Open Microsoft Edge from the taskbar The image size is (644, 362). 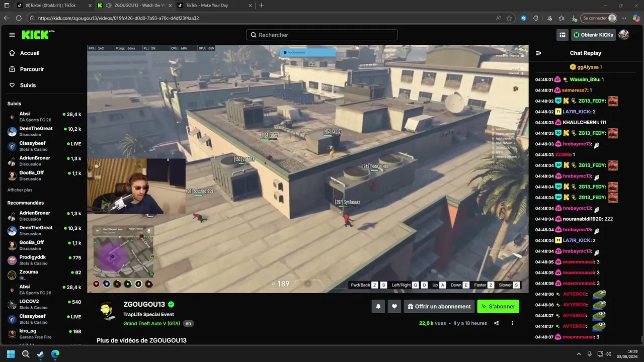(x=55, y=354)
